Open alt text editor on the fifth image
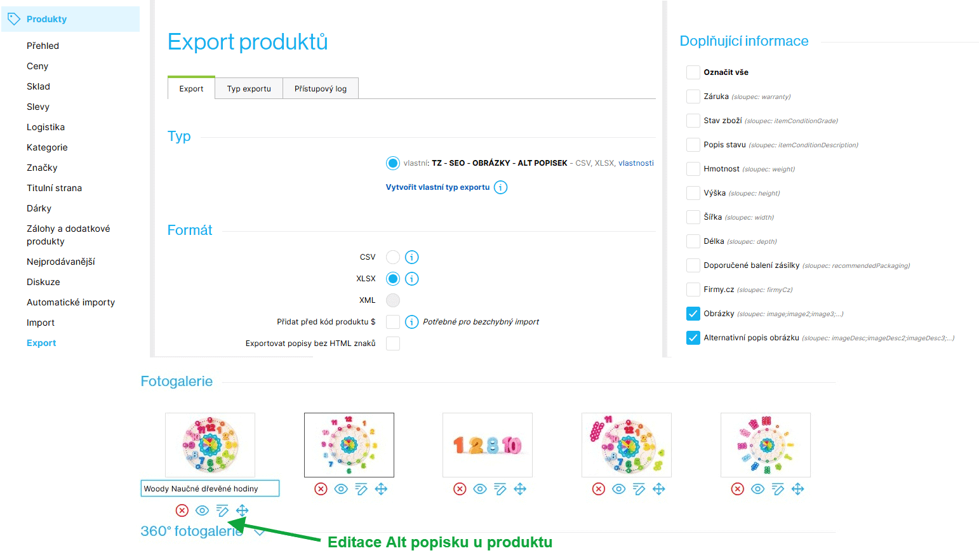979x560 pixels. pos(778,489)
